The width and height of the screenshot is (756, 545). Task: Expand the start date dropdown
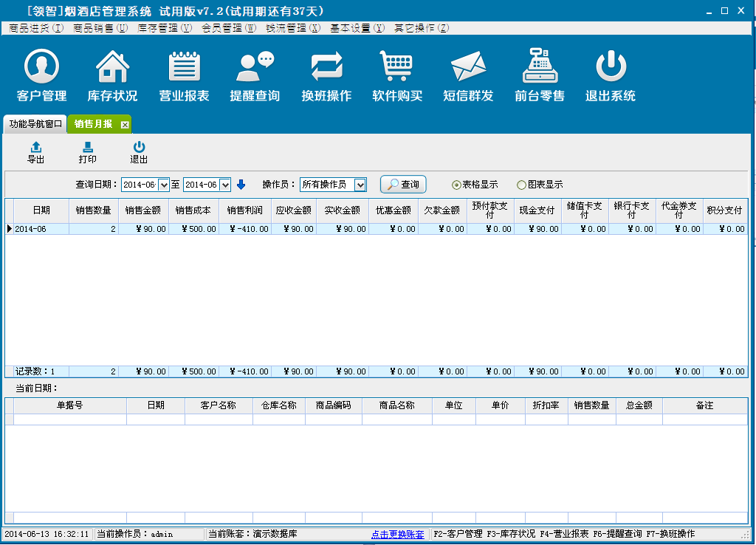point(164,185)
